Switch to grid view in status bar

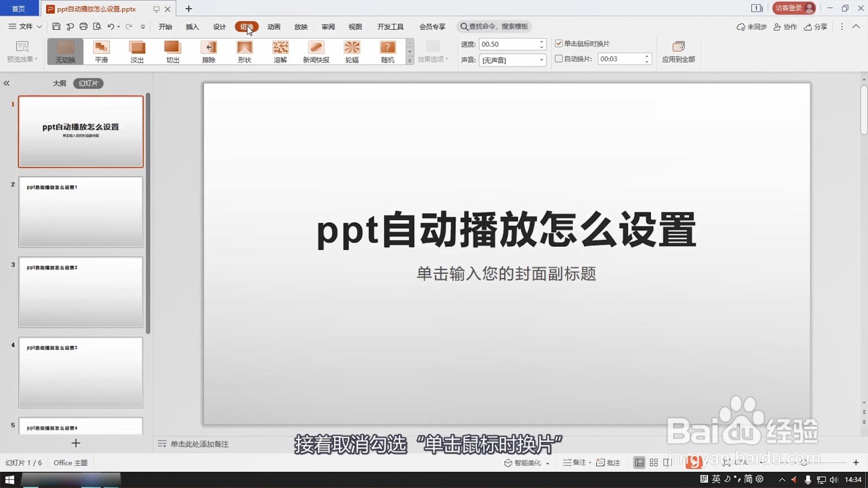pos(653,462)
